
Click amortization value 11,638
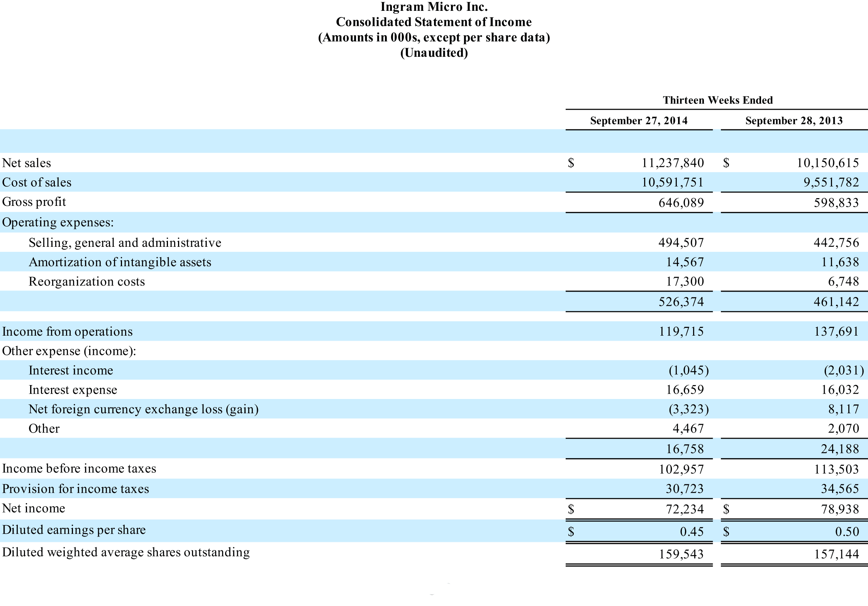pos(841,262)
